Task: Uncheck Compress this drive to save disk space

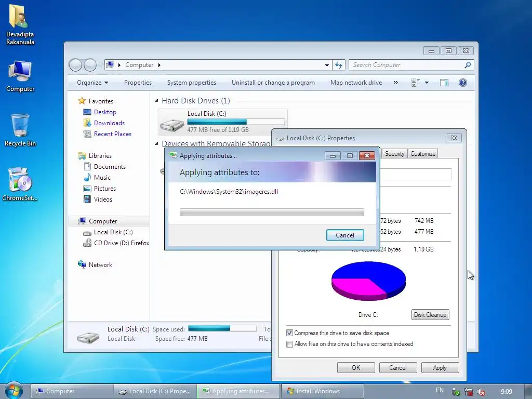Action: pyautogui.click(x=289, y=333)
